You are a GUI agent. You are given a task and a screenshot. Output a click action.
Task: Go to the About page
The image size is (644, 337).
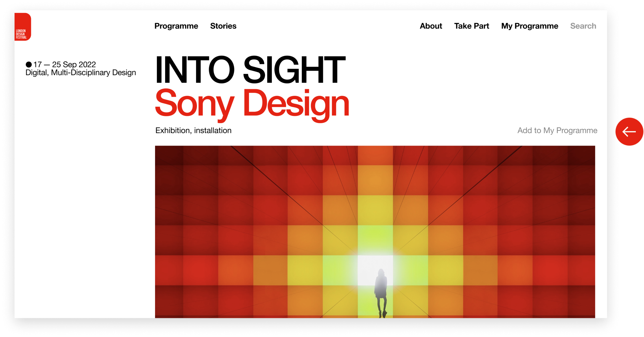[x=431, y=26]
